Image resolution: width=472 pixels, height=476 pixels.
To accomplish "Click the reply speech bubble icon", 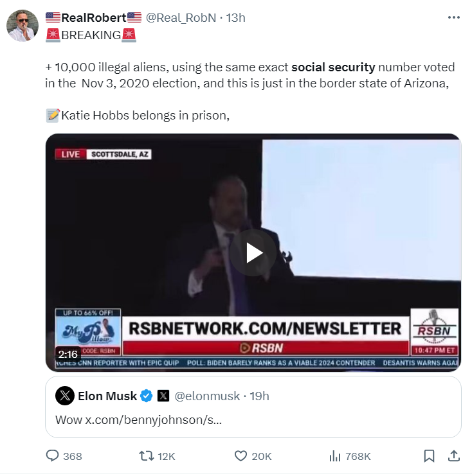I will (x=52, y=455).
